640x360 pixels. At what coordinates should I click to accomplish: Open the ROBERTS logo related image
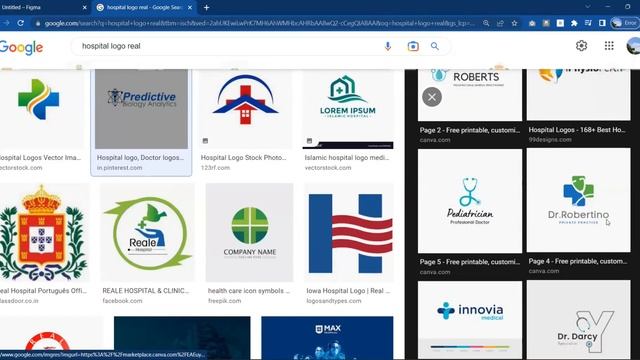point(470,95)
